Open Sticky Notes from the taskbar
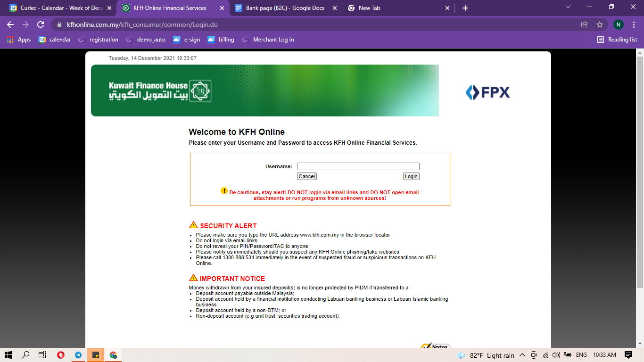644x362 pixels. click(x=96, y=355)
